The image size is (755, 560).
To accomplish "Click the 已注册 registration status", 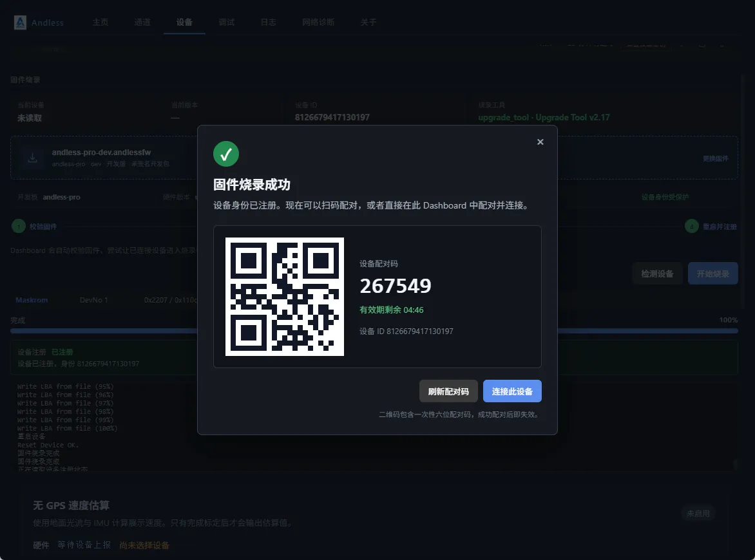I will pyautogui.click(x=62, y=352).
